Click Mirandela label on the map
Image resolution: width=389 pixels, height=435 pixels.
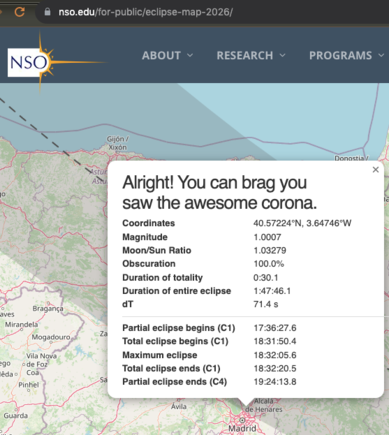tap(21, 324)
